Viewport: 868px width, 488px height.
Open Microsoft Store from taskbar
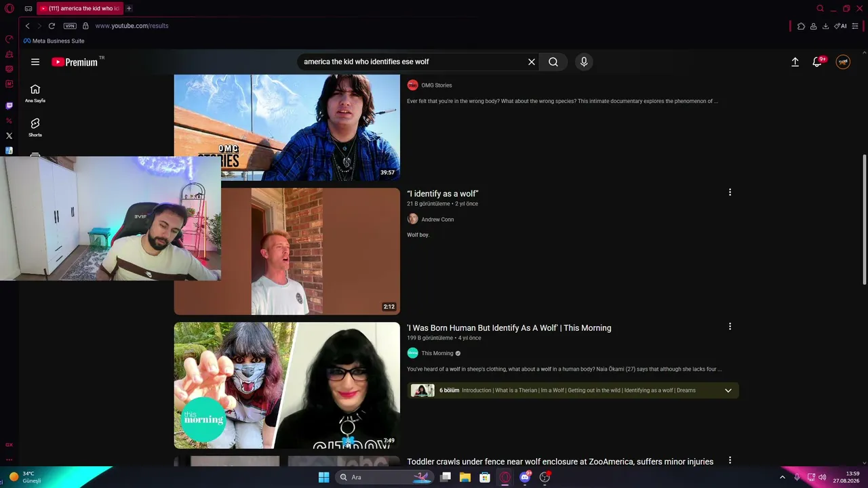[485, 477]
